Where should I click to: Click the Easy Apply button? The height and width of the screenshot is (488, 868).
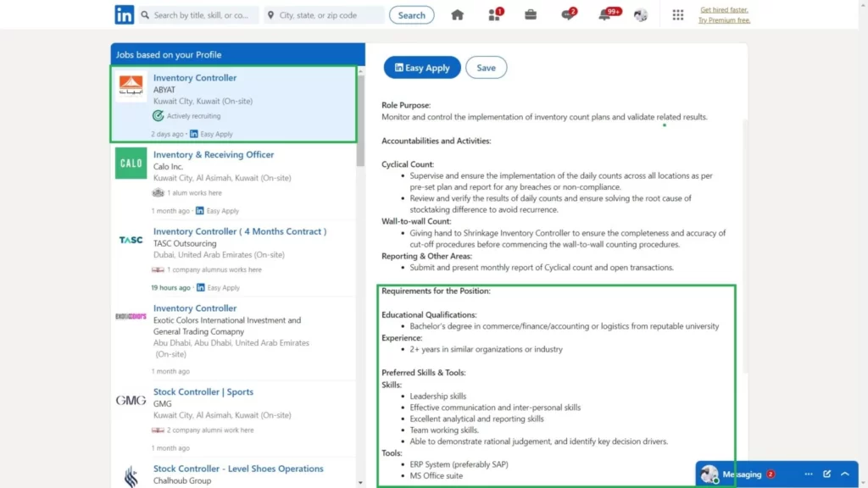(422, 68)
